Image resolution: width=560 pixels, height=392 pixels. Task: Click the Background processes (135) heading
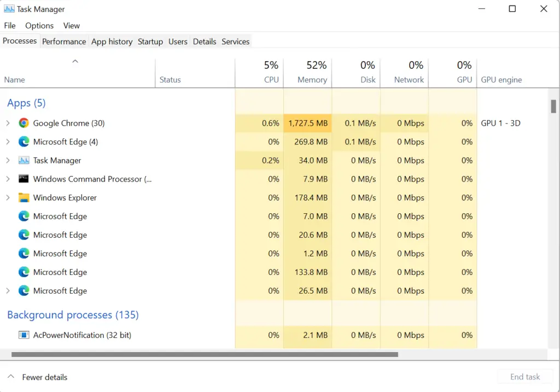[73, 315]
